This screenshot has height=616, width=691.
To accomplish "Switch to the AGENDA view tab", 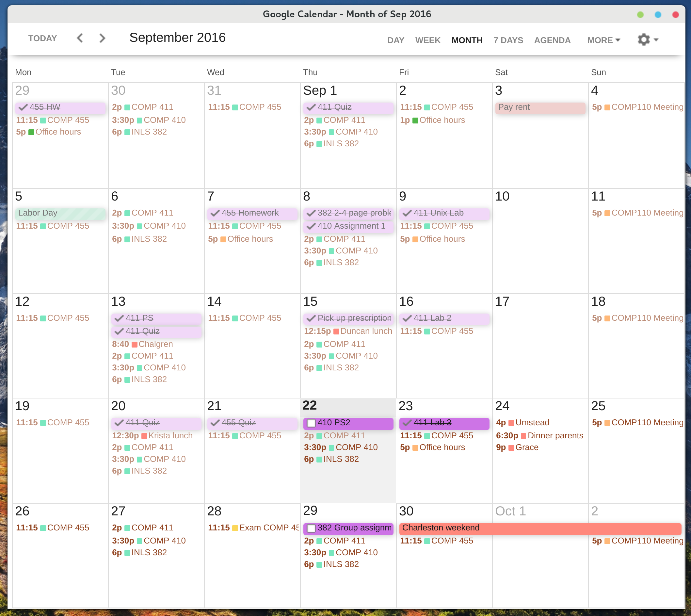I will click(552, 40).
